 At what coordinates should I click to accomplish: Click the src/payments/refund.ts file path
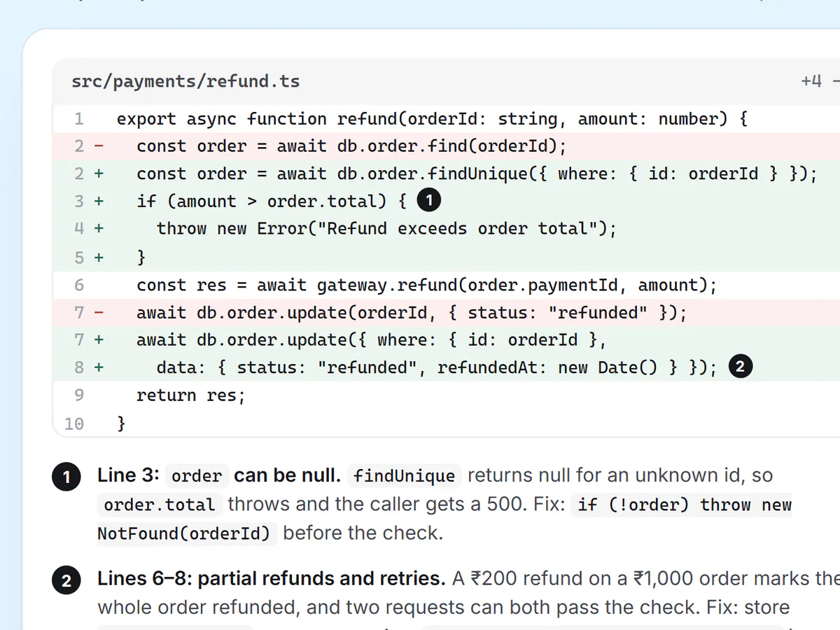(185, 81)
